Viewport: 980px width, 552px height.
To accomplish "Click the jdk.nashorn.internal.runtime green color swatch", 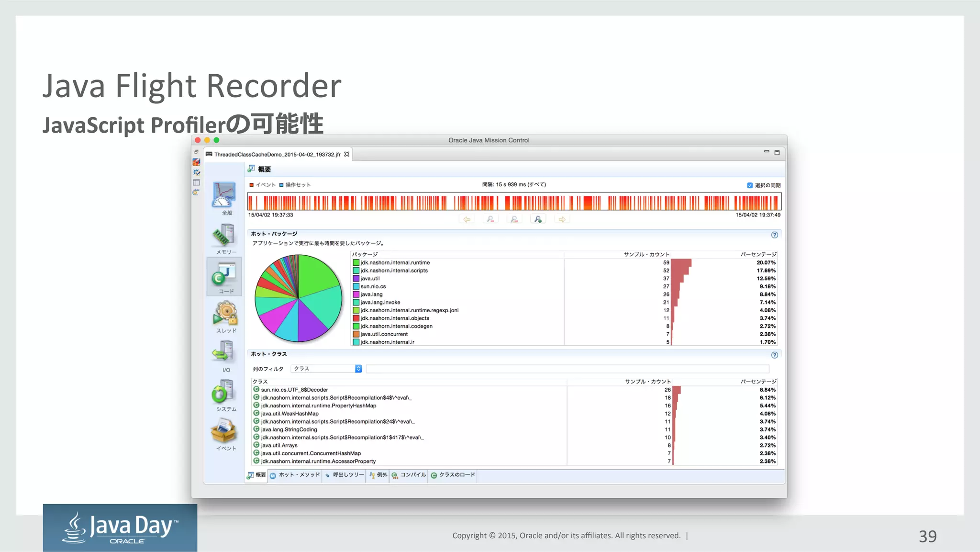I will pyautogui.click(x=356, y=262).
